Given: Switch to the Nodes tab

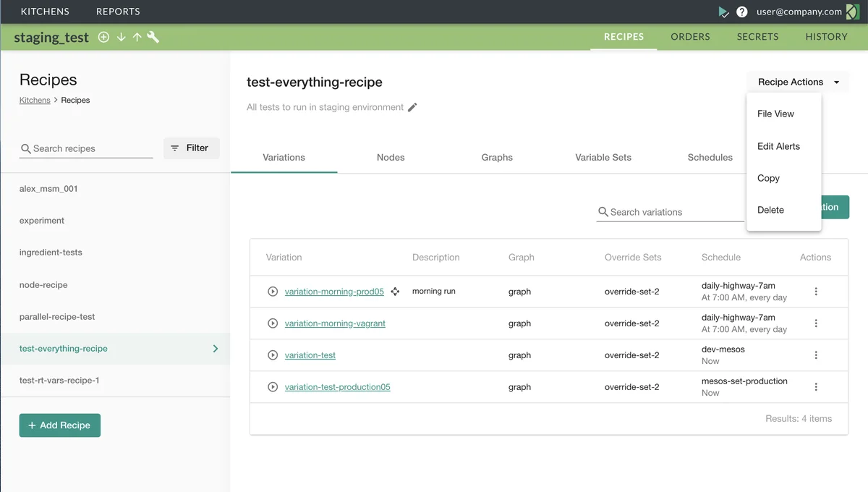Looking at the screenshot, I should [390, 157].
